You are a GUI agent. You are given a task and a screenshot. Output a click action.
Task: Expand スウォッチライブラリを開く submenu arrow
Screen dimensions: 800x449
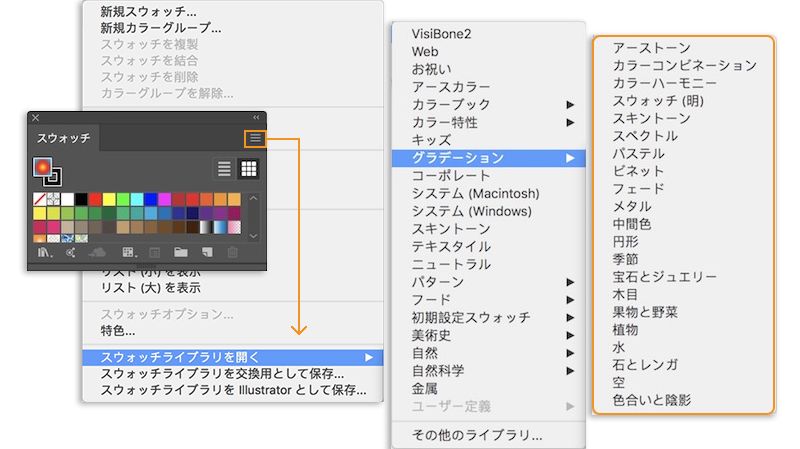point(369,357)
